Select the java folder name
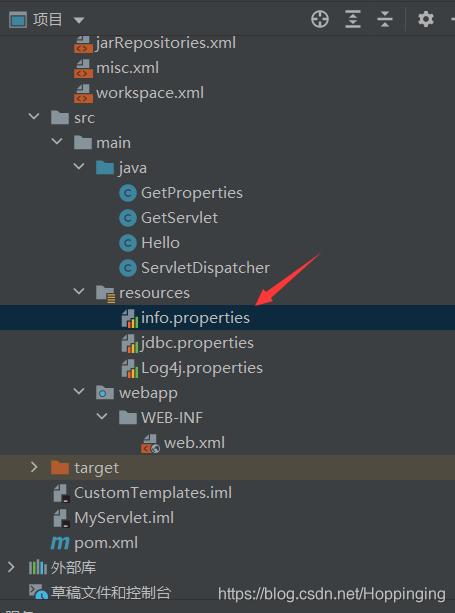Image resolution: width=455 pixels, height=613 pixels. 133,168
